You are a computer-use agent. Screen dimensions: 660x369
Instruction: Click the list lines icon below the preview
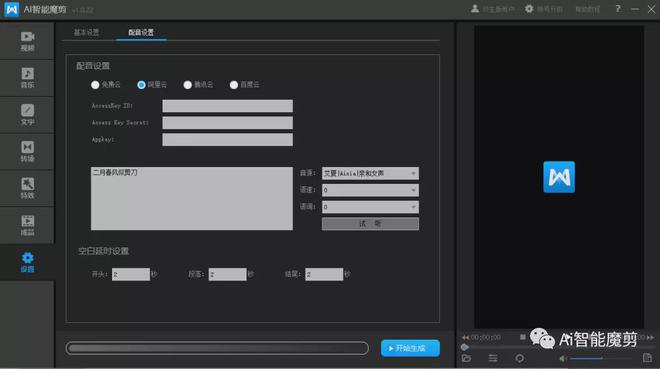[x=493, y=358]
